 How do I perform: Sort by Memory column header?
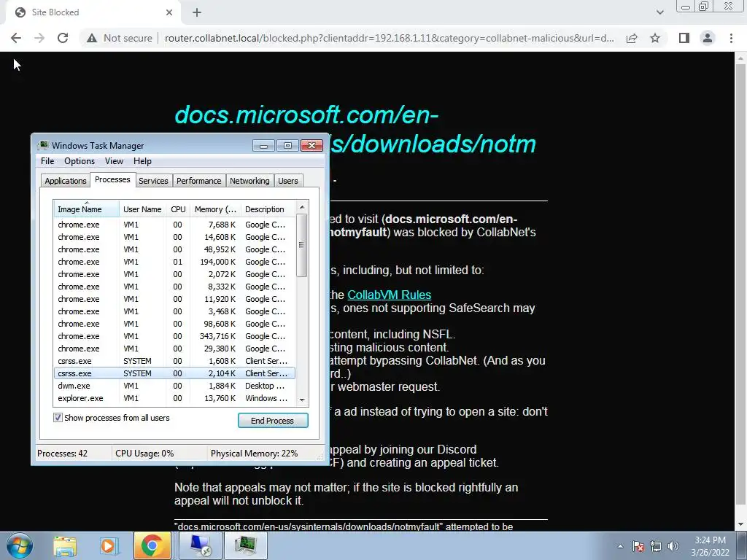(215, 209)
